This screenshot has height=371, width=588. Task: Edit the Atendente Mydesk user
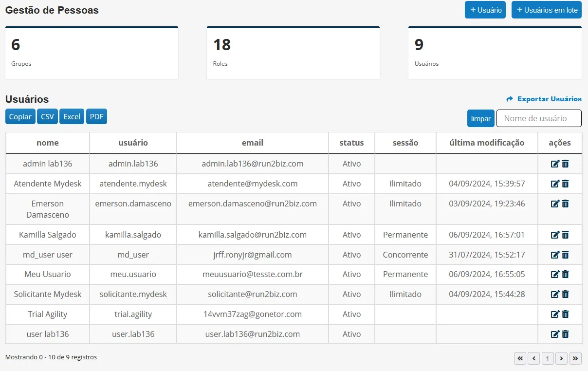pyautogui.click(x=555, y=184)
